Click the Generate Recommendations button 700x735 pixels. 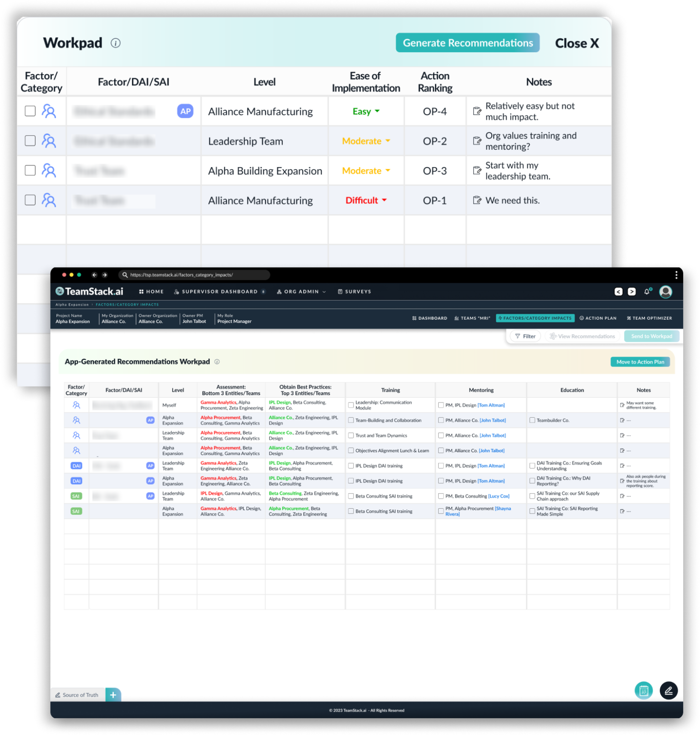point(467,43)
